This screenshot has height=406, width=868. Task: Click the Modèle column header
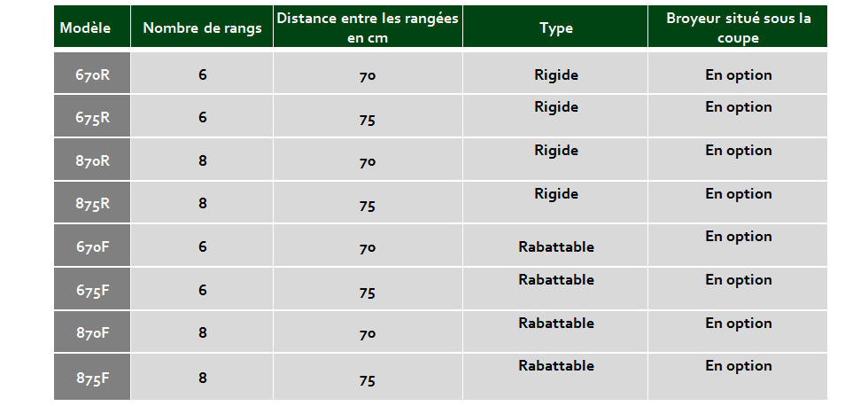(x=92, y=27)
